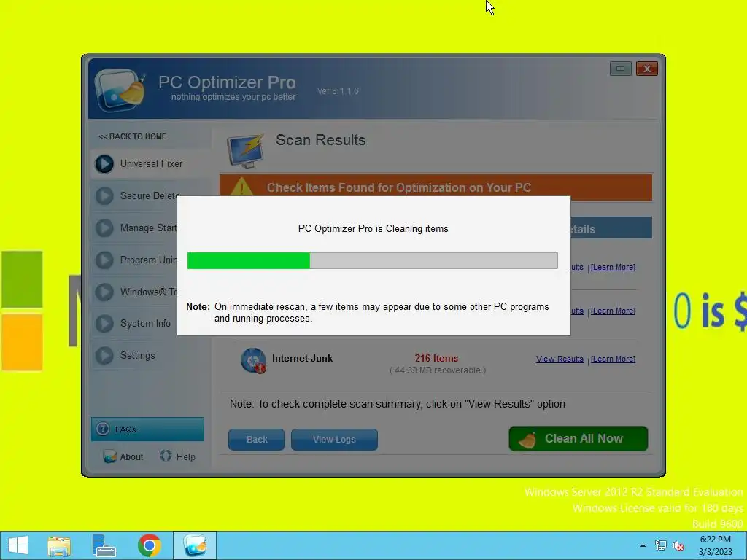The height and width of the screenshot is (560, 747).
Task: Minimize the PC Optimizer Pro window
Action: 620,69
